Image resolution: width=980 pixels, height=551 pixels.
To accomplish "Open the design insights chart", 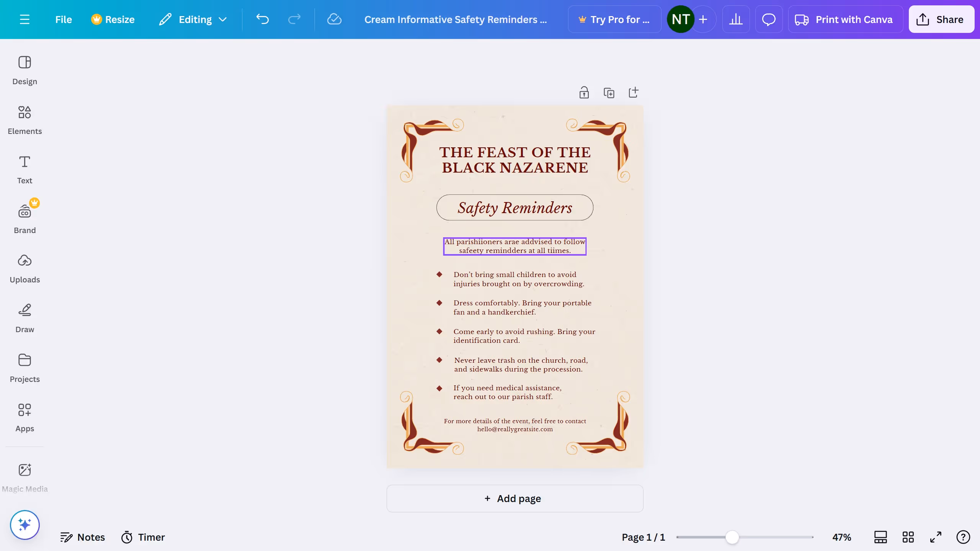I will (x=736, y=19).
